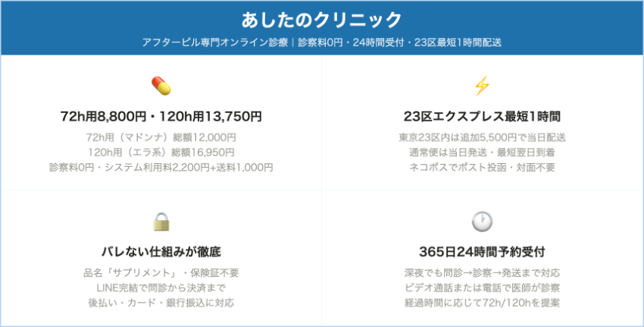Click the pill capsule icon
This screenshot has height=327, width=644.
pyautogui.click(x=161, y=86)
